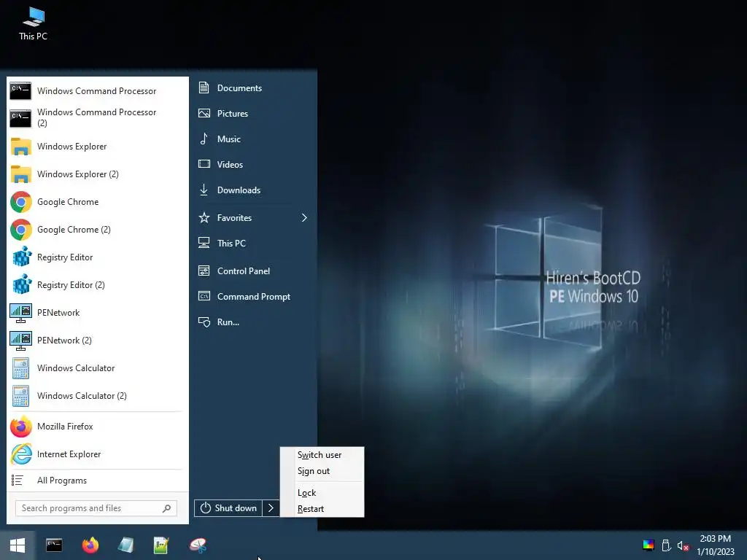Click the color display tray icon

tap(649, 545)
